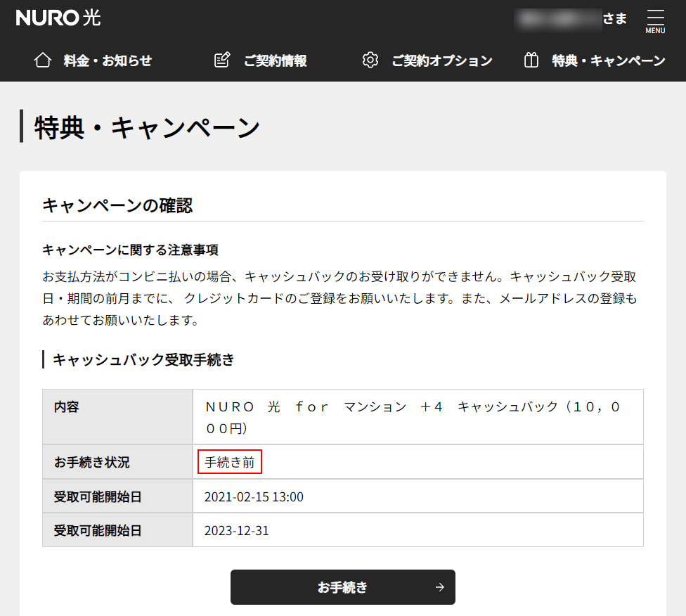Screen dimensions: 686x616
Task: Click the 手続き前 status text
Action: [230, 462]
